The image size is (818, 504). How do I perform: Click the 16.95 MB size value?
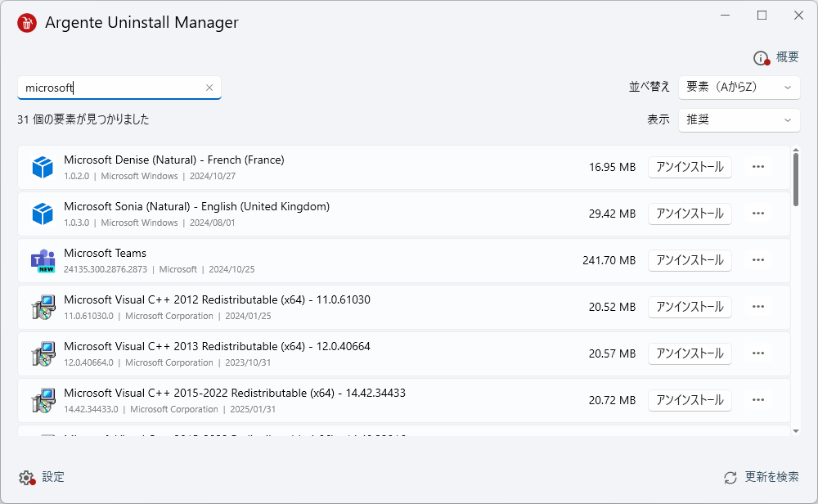point(612,168)
